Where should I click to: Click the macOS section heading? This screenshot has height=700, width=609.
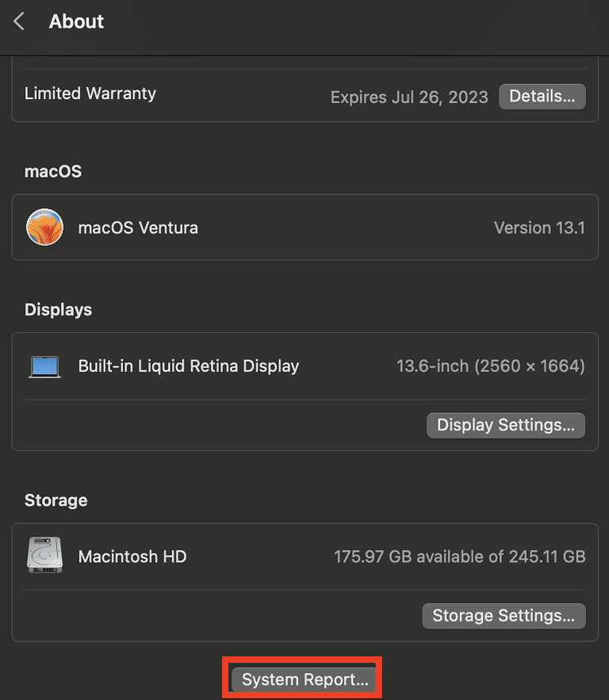point(53,171)
